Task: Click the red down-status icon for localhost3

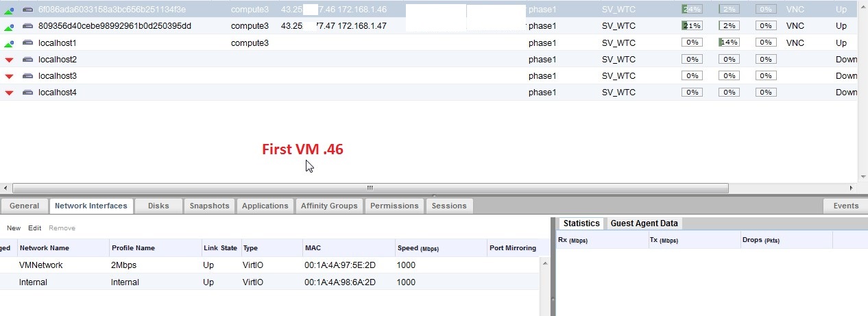Action: point(9,76)
